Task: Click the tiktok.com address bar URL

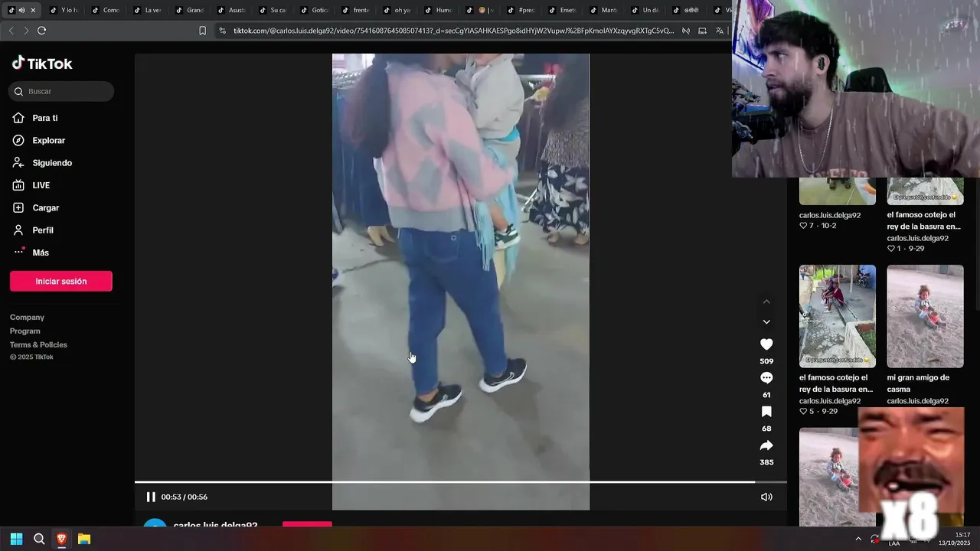Action: tap(453, 31)
